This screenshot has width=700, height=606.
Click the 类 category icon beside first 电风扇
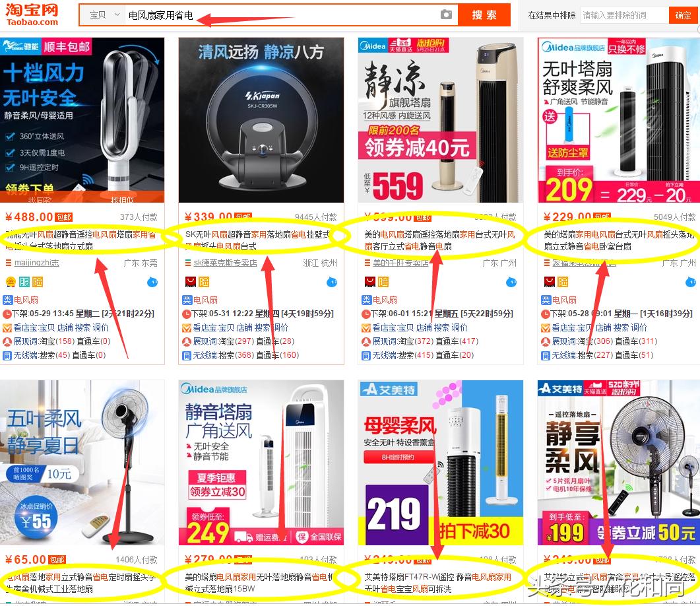coord(8,300)
